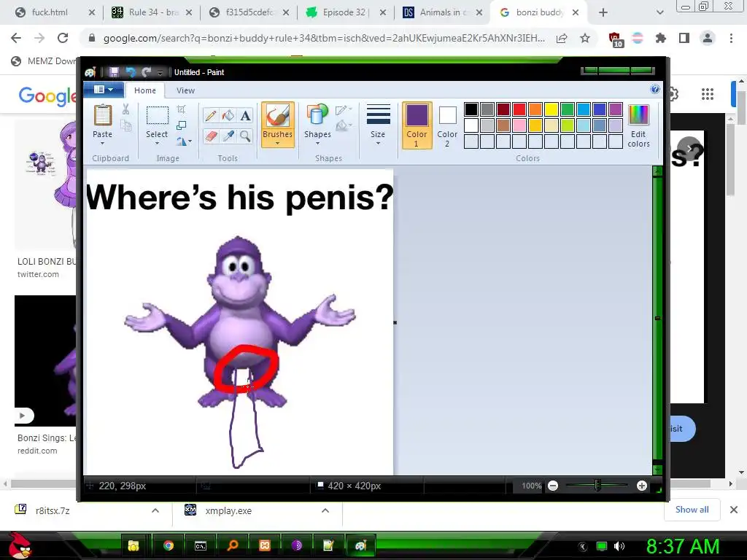Click the Brushes tool icon
747x560 pixels.
click(277, 116)
